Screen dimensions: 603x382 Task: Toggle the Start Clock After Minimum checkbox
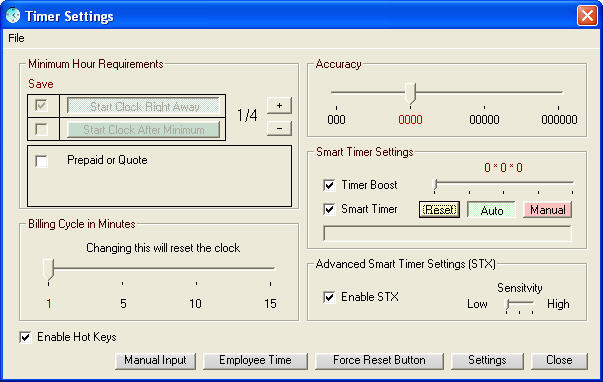click(41, 129)
